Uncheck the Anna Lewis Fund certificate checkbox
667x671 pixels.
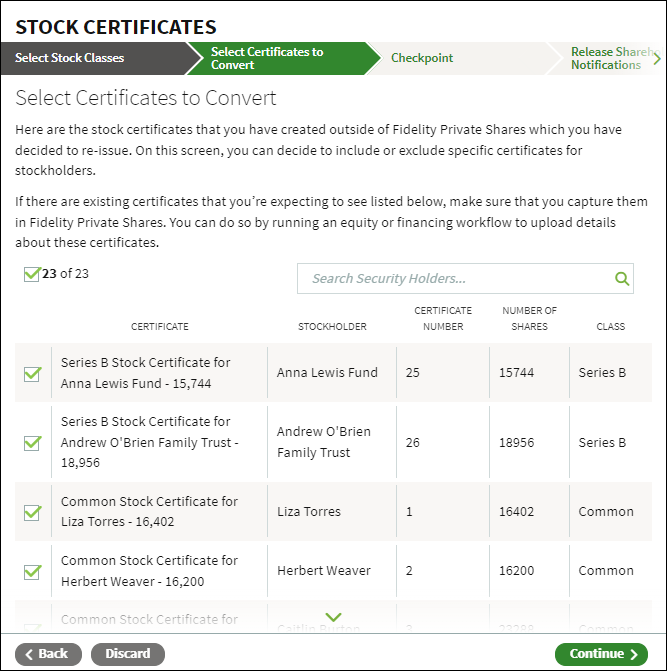coord(33,374)
